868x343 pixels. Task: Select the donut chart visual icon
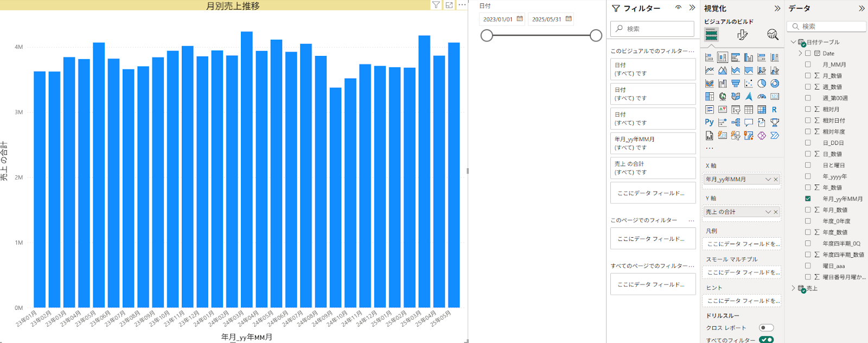(775, 84)
